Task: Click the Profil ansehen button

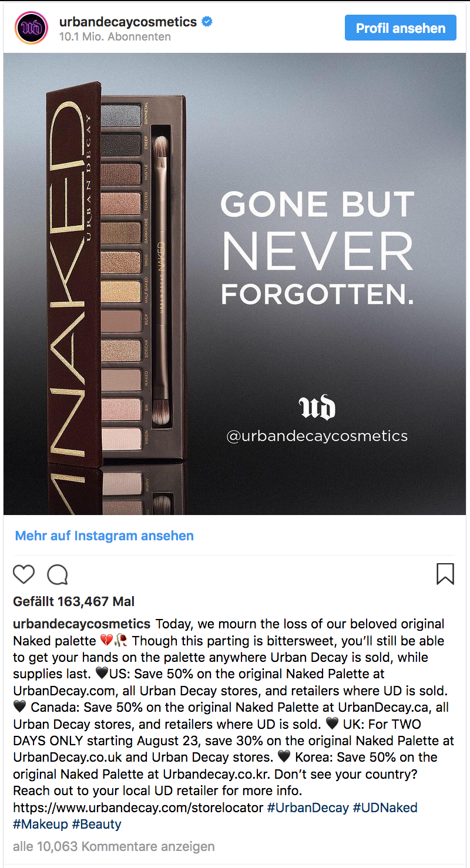Action: point(401,28)
